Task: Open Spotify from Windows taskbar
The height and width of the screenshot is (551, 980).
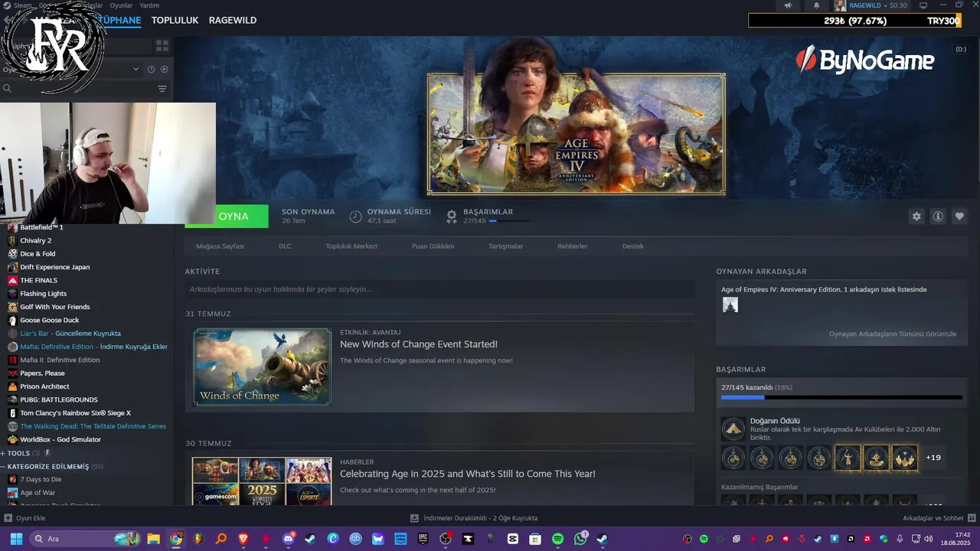Action: coord(558,539)
